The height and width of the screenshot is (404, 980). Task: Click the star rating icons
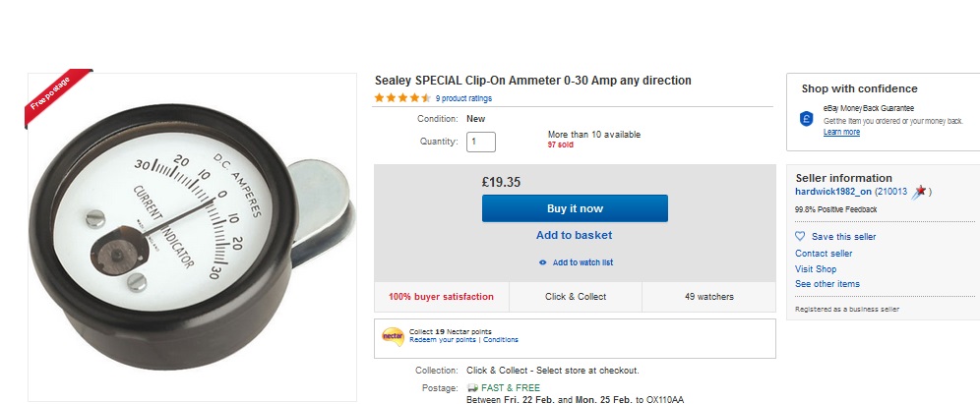(x=402, y=98)
